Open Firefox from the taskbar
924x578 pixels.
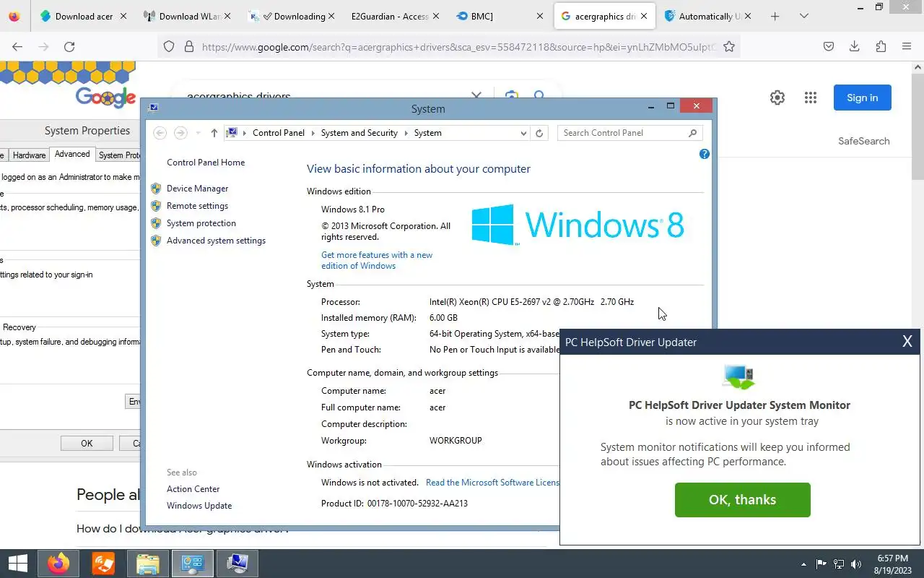(58, 563)
